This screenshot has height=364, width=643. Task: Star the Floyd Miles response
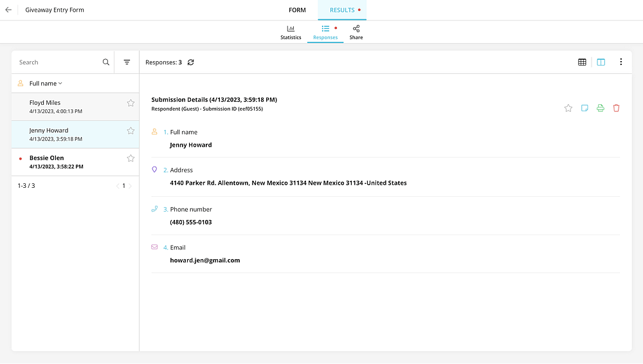[131, 103]
